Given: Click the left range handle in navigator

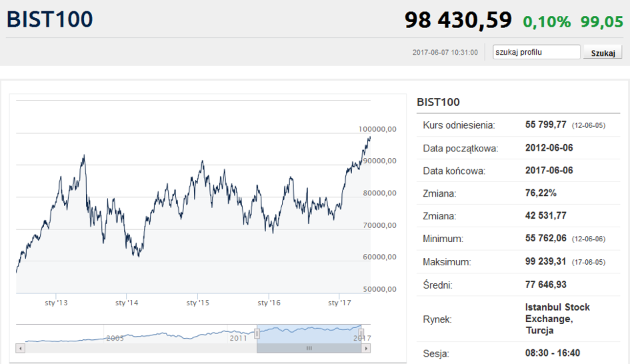Looking at the screenshot, I should tap(257, 333).
